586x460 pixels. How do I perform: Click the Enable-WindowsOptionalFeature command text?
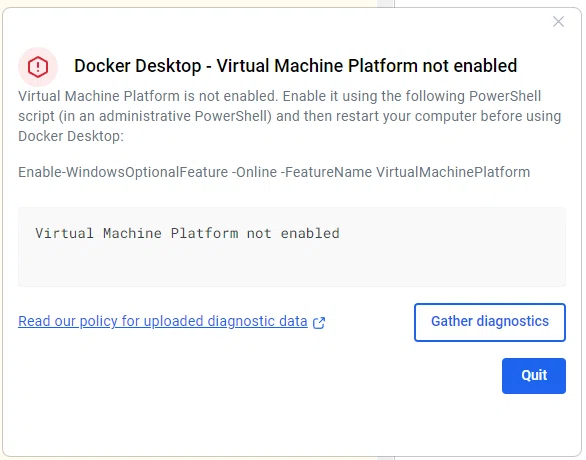pos(274,172)
